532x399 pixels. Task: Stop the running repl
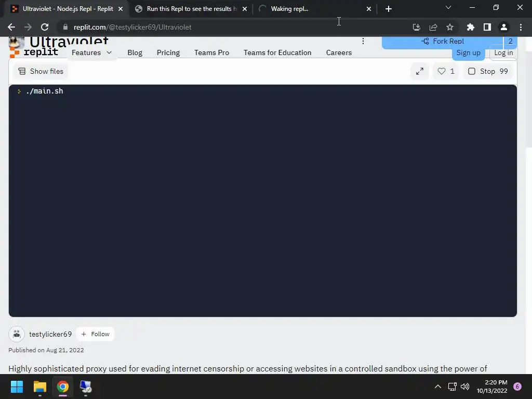click(488, 71)
